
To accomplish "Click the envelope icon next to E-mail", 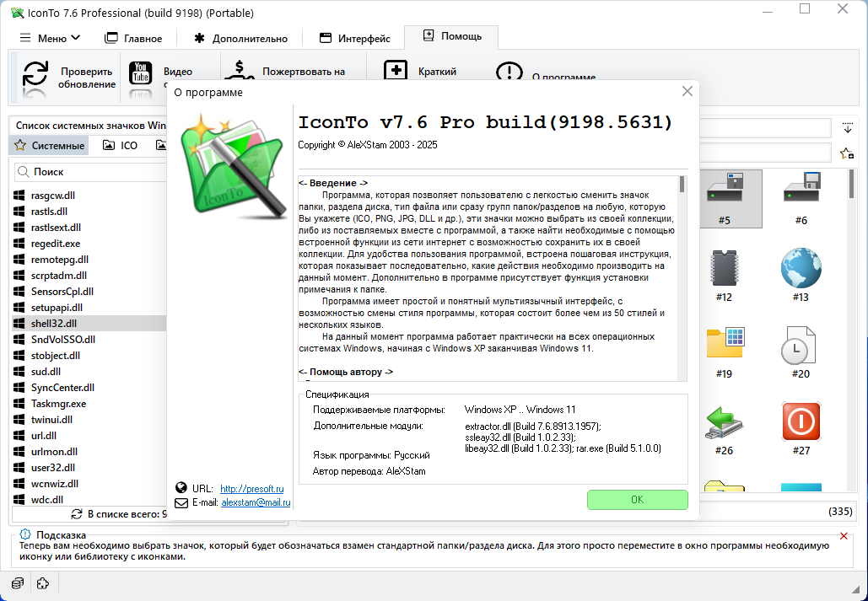I will click(181, 502).
